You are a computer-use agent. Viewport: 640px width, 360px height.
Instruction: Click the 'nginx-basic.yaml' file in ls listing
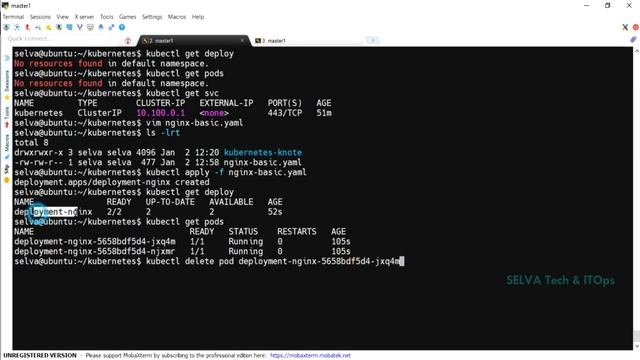point(263,162)
